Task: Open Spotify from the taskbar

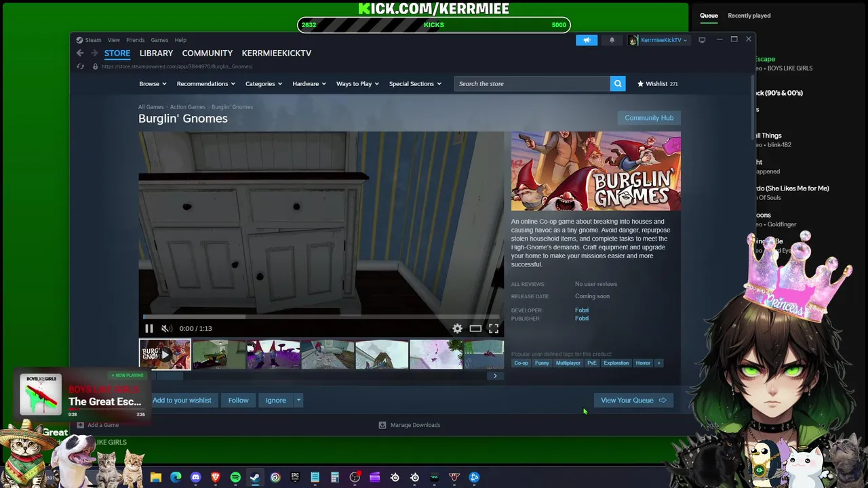Action: coord(235,477)
